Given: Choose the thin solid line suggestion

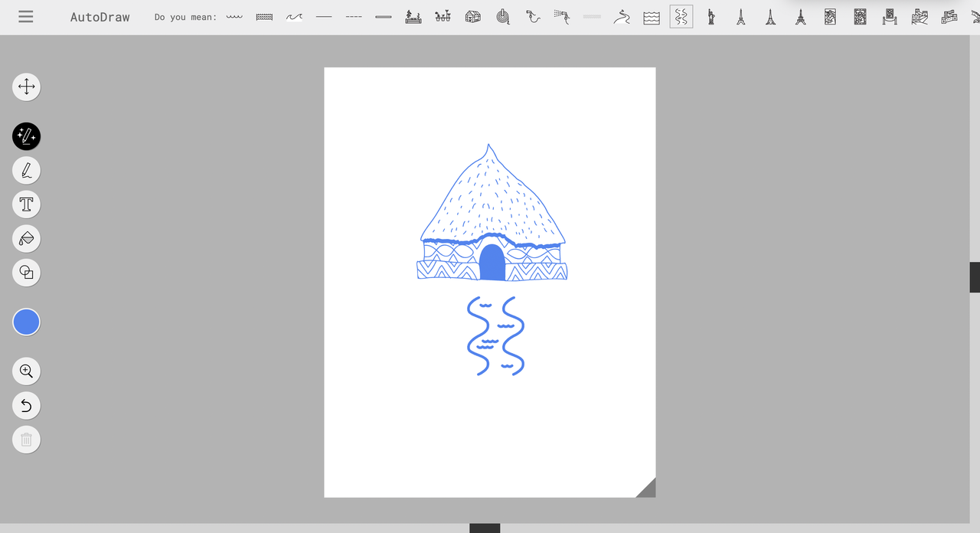Looking at the screenshot, I should tap(324, 16).
